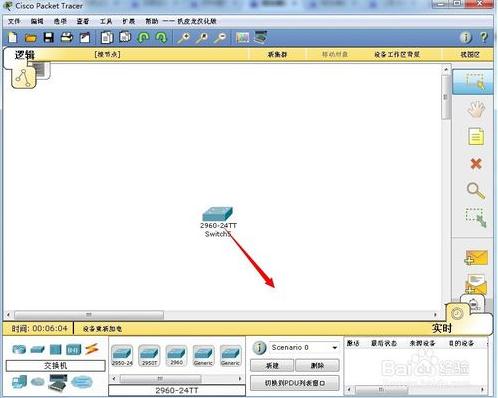Select the Routers device category icon
The image size is (498, 398).
pyautogui.click(x=19, y=350)
